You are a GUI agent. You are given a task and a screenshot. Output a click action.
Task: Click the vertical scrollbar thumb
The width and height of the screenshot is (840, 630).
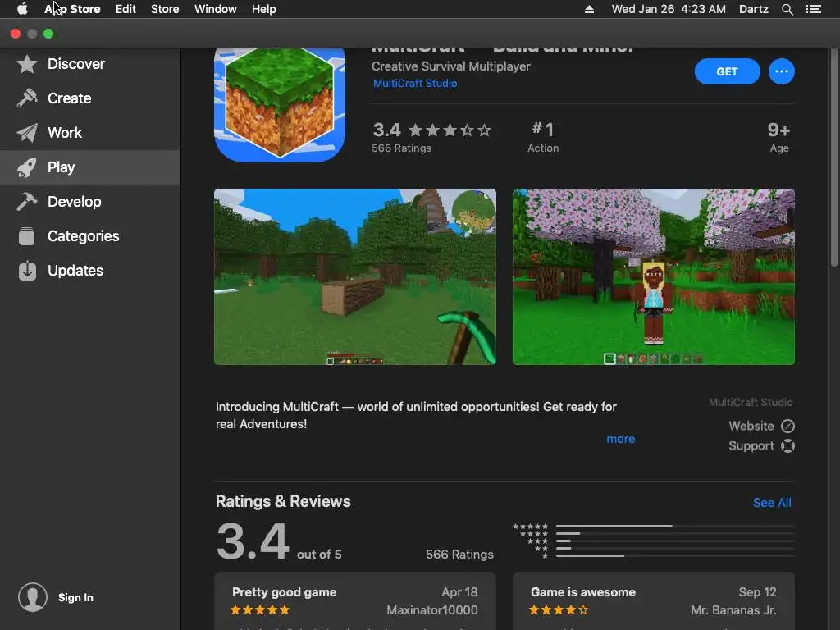pyautogui.click(x=833, y=157)
